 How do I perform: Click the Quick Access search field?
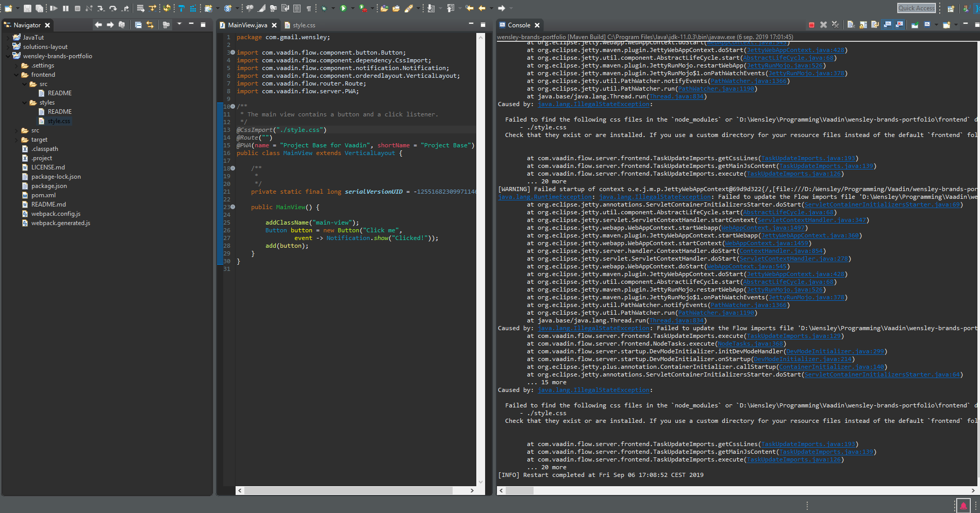(916, 8)
